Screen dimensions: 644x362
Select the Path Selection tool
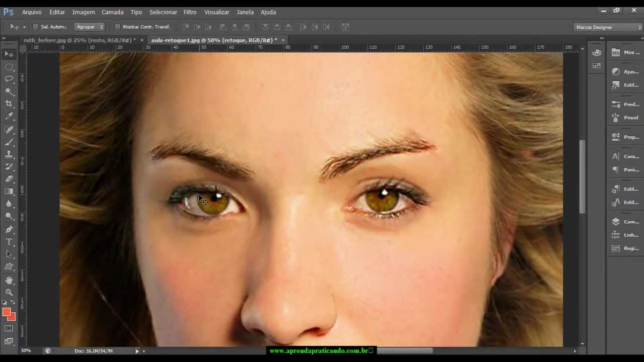[9, 254]
